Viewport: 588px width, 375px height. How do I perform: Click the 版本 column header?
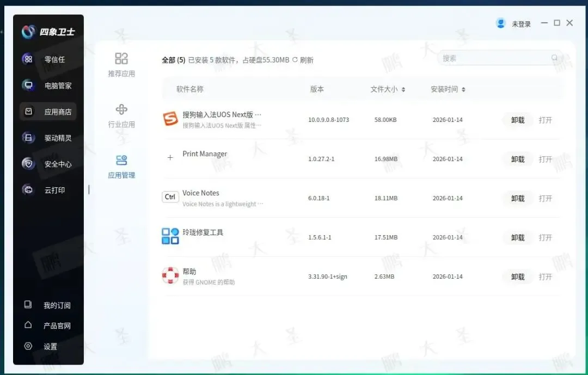317,89
